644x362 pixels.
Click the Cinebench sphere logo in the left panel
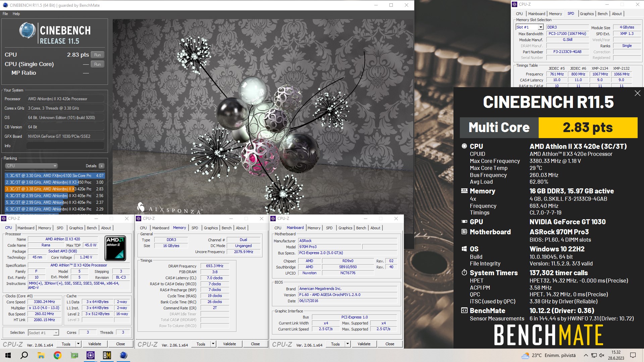[x=27, y=31]
